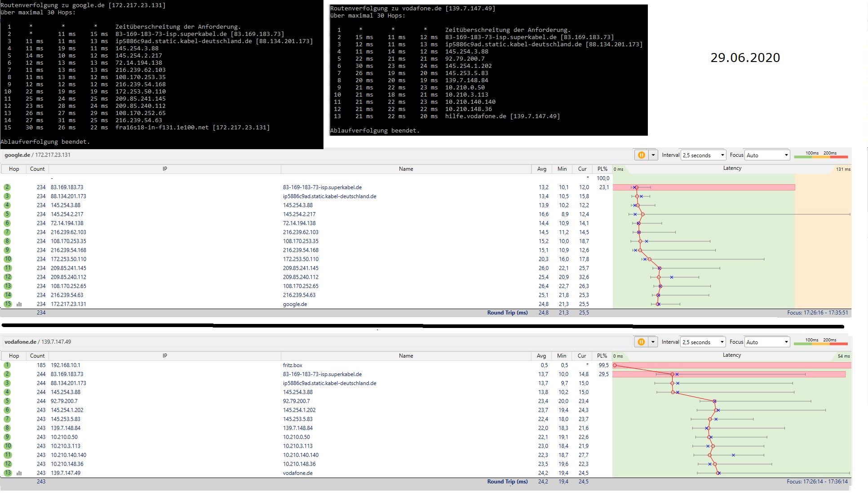Open the vodafone.de Focus dropdown
Image resolution: width=868 pixels, height=496 pixels.
point(767,342)
